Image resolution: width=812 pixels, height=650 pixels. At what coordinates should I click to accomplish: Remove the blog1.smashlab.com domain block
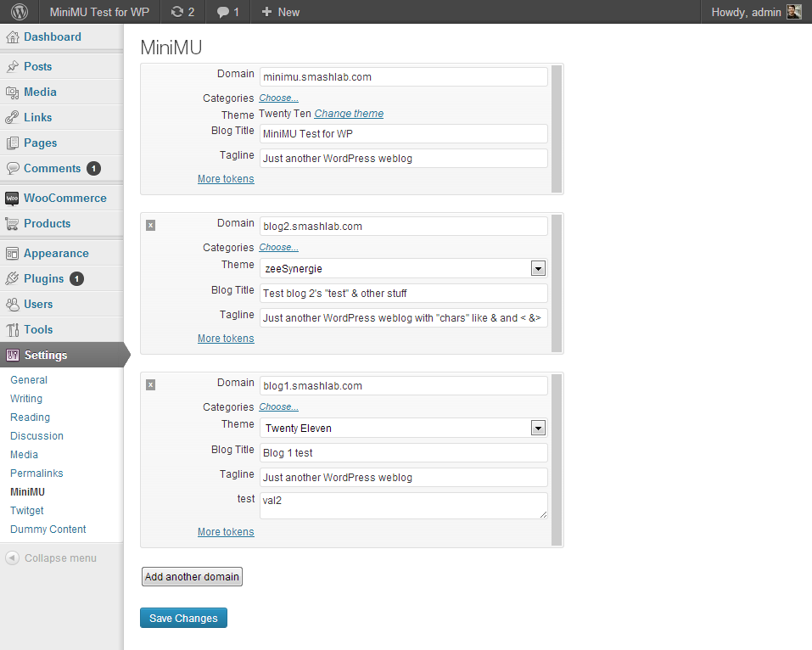point(151,384)
